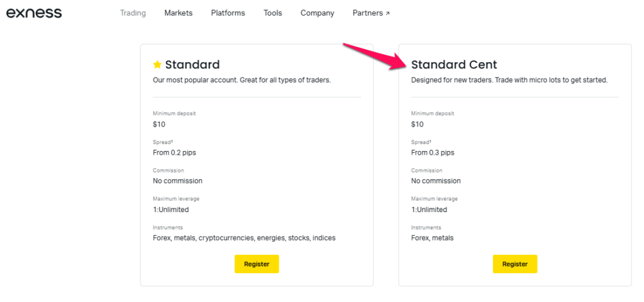Click Standard card's $10 minimum deposit
644x302 pixels.
point(159,124)
